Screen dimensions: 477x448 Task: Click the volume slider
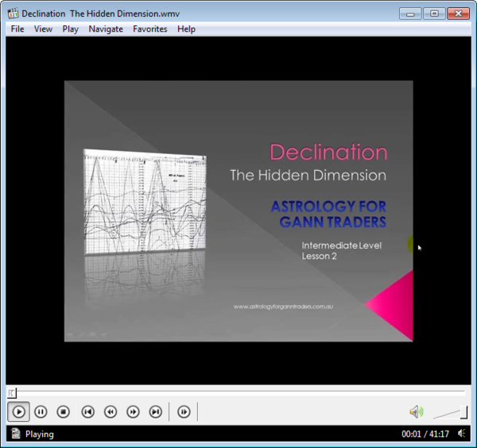tap(450, 411)
